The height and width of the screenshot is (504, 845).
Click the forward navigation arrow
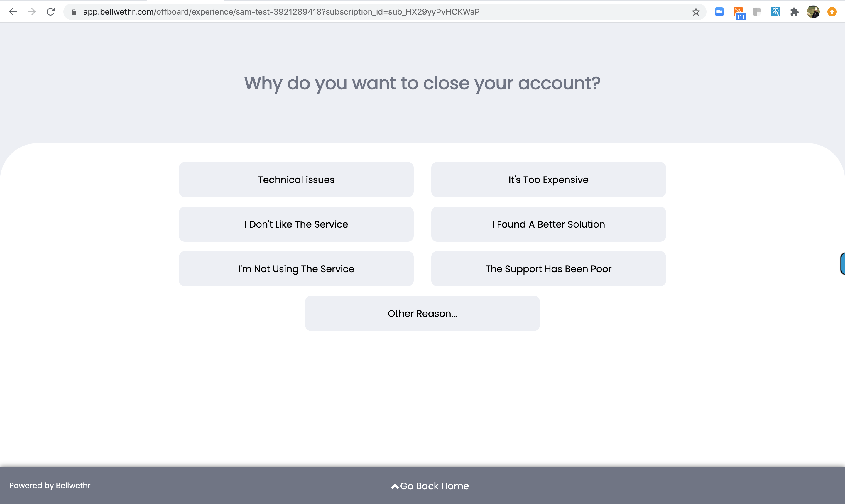point(33,12)
